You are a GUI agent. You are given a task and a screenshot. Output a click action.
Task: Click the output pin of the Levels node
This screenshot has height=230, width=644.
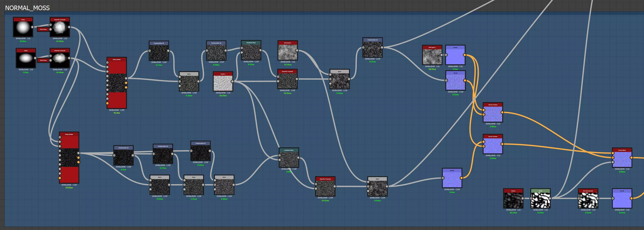click(550, 198)
